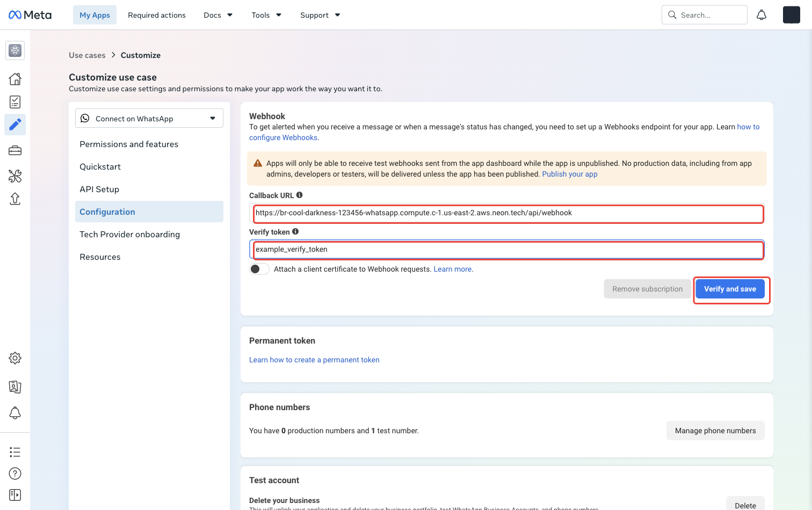Click the Callback URL info icon
Screen dimensions: 812x510
(x=300, y=195)
